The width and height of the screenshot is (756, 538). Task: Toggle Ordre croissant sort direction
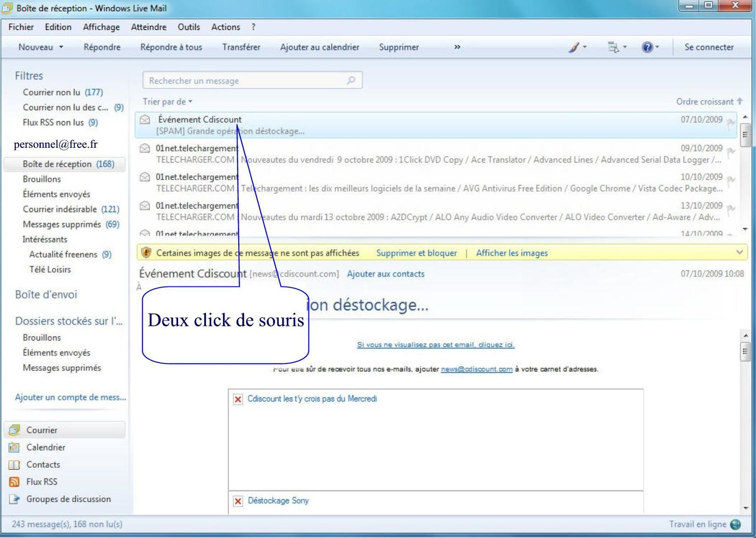point(709,102)
